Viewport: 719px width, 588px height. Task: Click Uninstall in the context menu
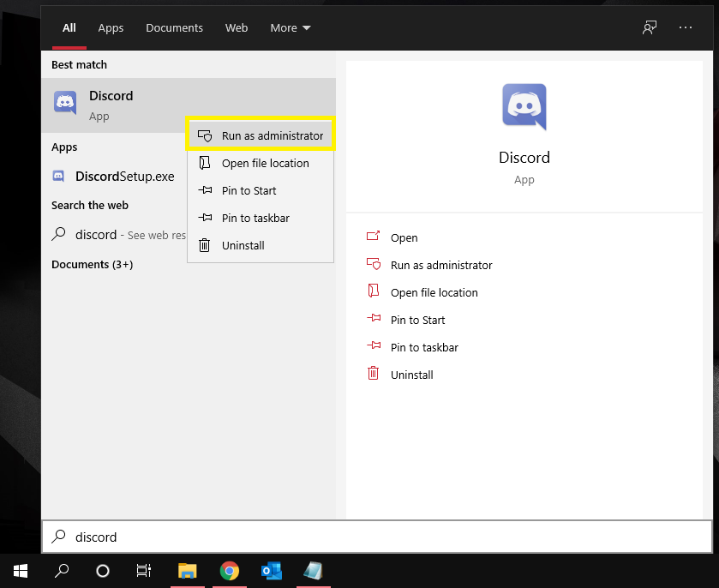tap(261, 246)
